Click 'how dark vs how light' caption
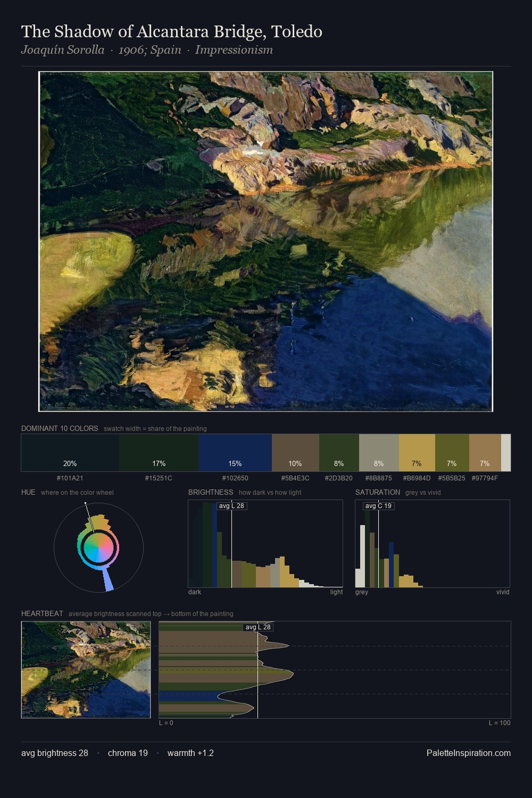Screen dimensions: 532x798 [x=270, y=492]
